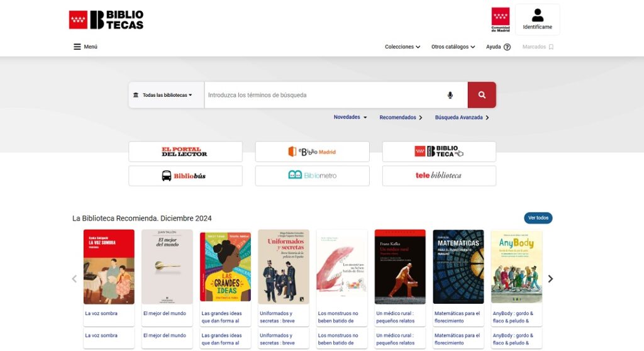This screenshot has width=644, height=351.
Task: Toggle the Marcados bookmark icon
Action: [x=551, y=47]
